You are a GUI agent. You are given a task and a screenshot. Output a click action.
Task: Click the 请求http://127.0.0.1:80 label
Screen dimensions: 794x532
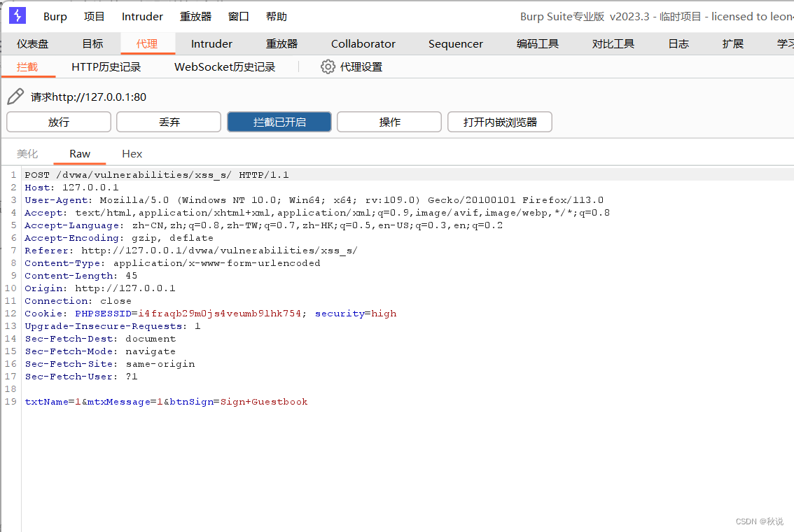89,97
